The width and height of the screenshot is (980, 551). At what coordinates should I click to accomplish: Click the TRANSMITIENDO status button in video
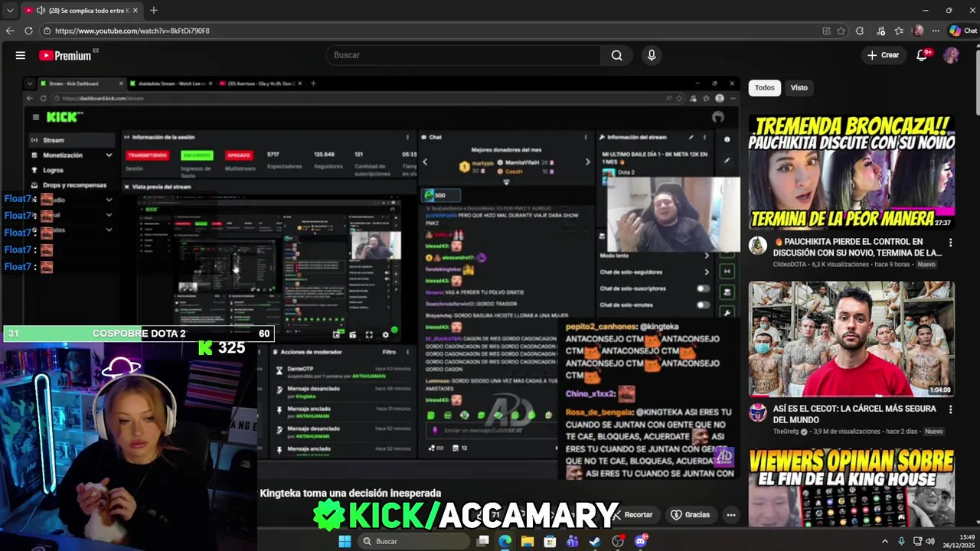click(147, 155)
